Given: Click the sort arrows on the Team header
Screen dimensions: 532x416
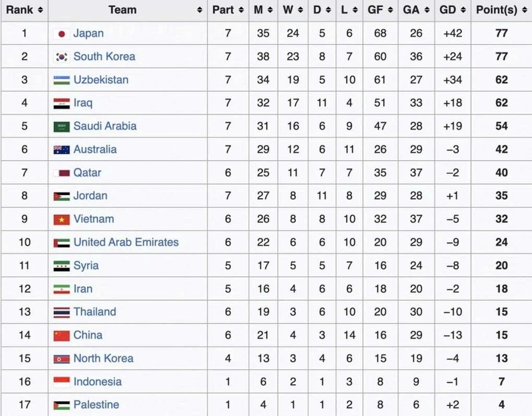Looking at the screenshot, I should click(198, 10).
